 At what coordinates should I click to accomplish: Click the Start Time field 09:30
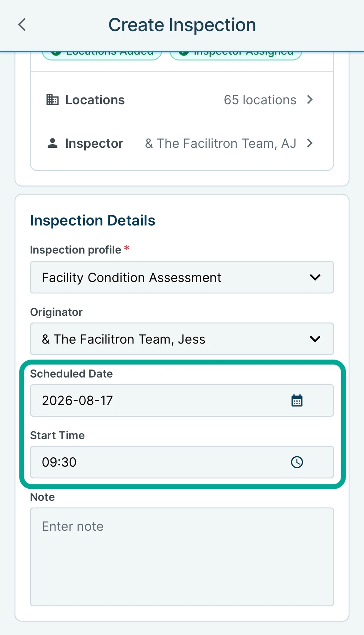(x=182, y=462)
